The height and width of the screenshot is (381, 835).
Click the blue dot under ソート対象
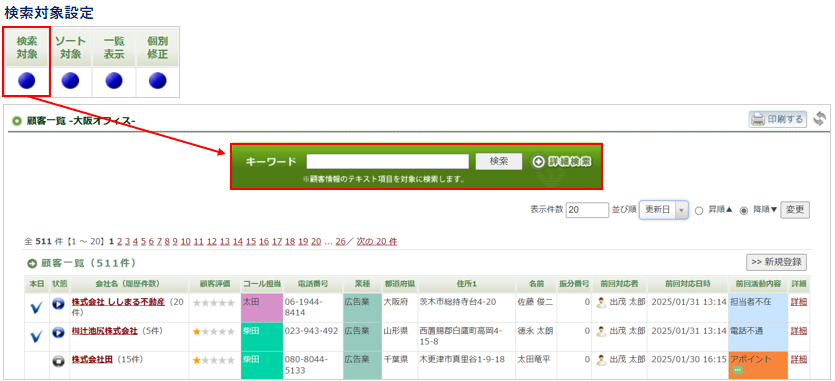tap(70, 81)
